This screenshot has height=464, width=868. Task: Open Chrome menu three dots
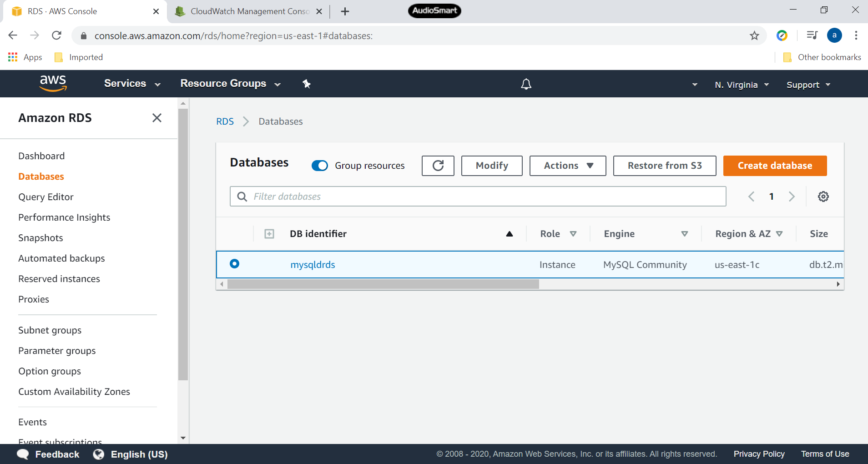coord(856,35)
